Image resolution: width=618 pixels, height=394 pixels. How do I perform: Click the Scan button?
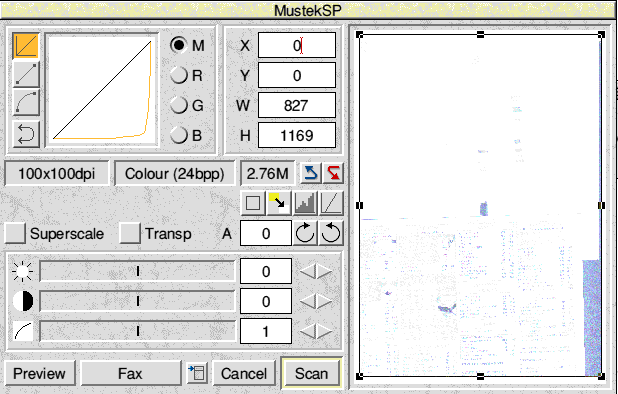311,373
